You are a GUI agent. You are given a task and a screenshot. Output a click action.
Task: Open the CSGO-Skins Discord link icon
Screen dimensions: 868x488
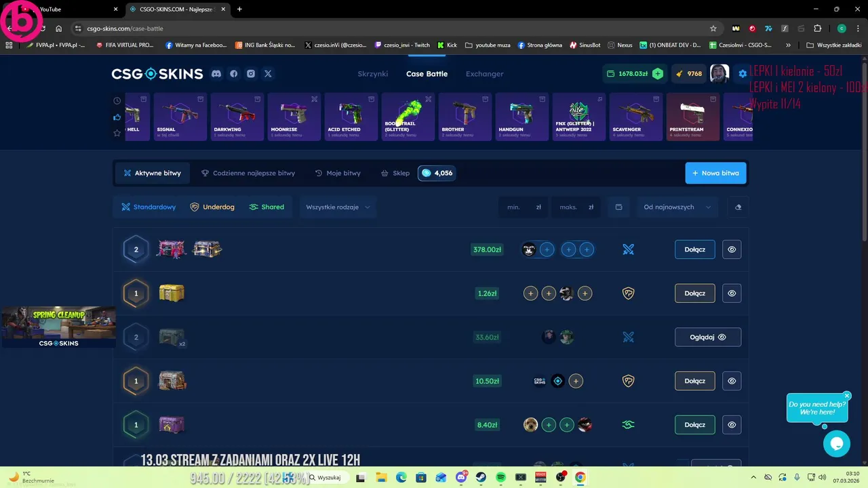pos(216,74)
